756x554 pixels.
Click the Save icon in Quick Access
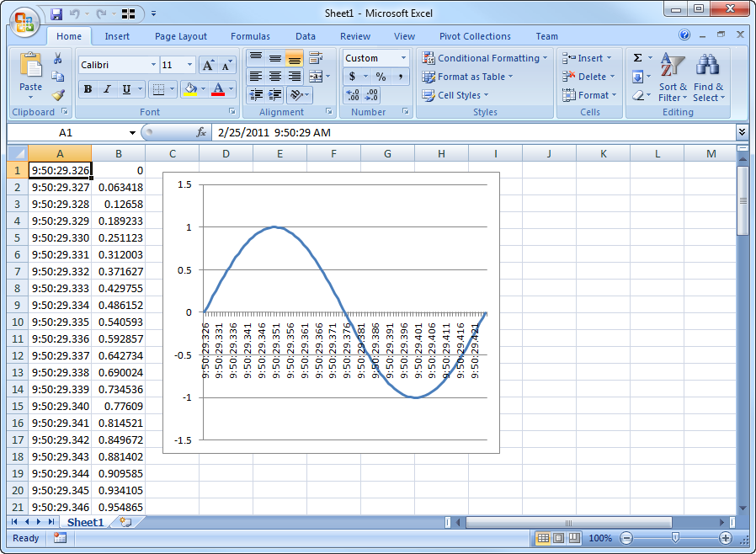click(56, 13)
